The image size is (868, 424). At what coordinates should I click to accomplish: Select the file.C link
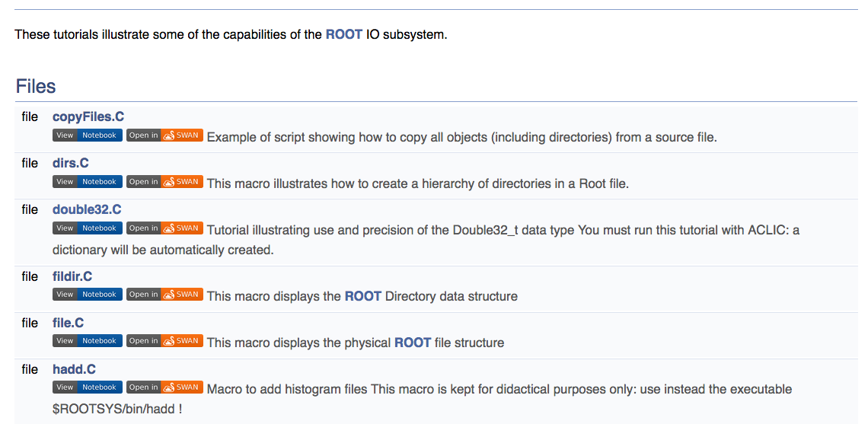coord(68,323)
